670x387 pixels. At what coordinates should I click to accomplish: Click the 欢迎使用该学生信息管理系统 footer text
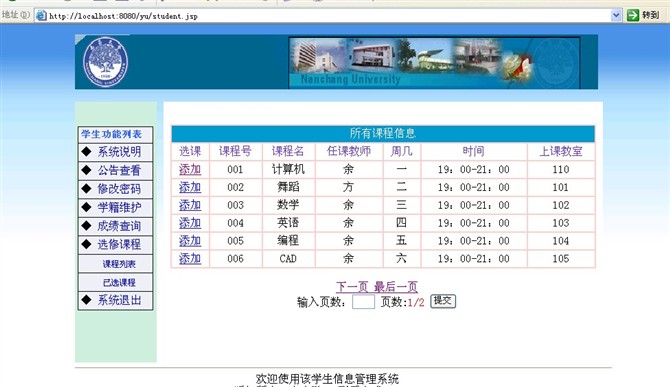coord(327,378)
